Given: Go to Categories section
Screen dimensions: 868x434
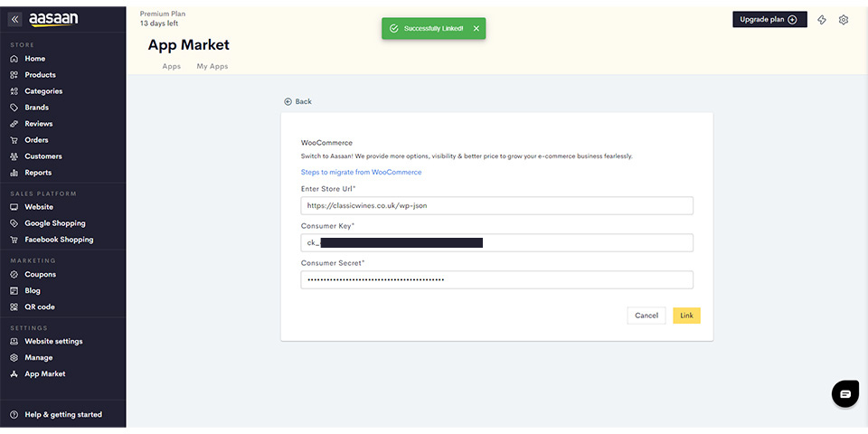Looking at the screenshot, I should coord(43,91).
